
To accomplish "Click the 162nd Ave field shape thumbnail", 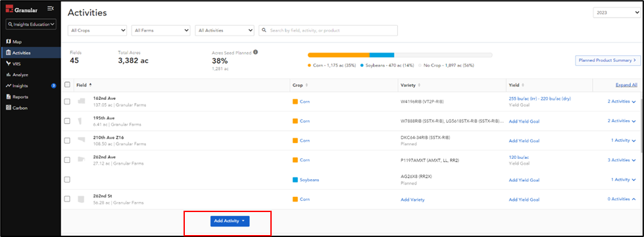I will [82, 101].
